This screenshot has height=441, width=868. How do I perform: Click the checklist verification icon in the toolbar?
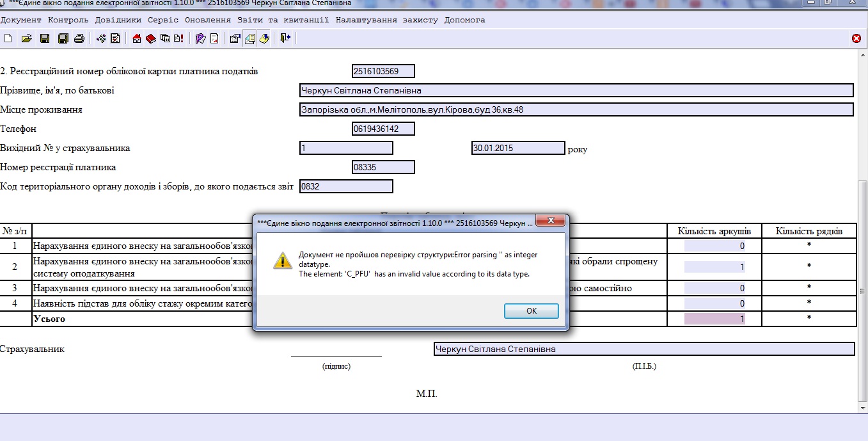[116, 38]
